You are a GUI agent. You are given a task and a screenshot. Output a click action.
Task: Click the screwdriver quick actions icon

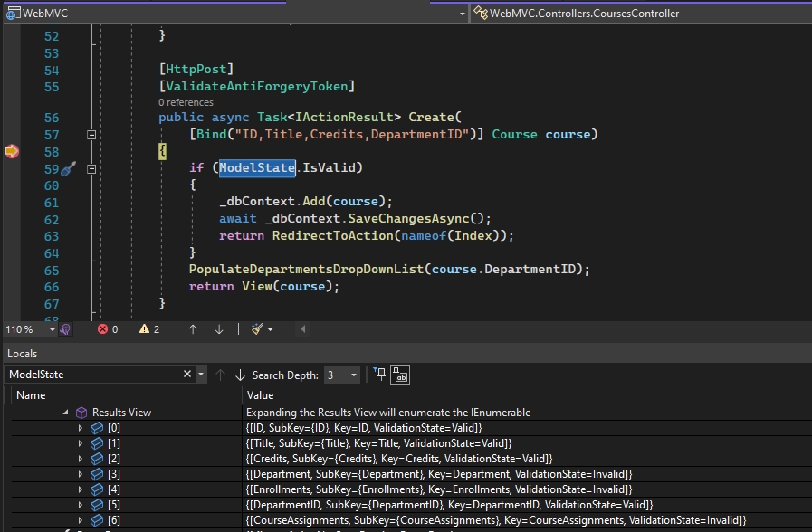pyautogui.click(x=68, y=168)
